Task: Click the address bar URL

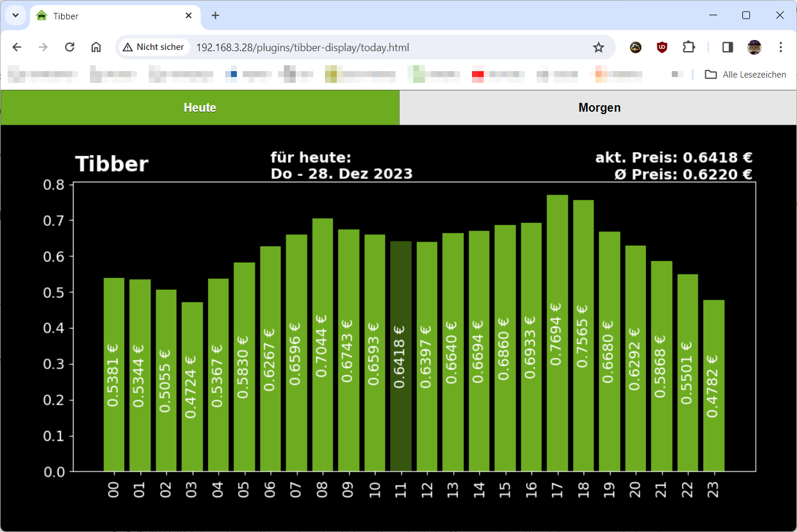Action: (x=303, y=48)
